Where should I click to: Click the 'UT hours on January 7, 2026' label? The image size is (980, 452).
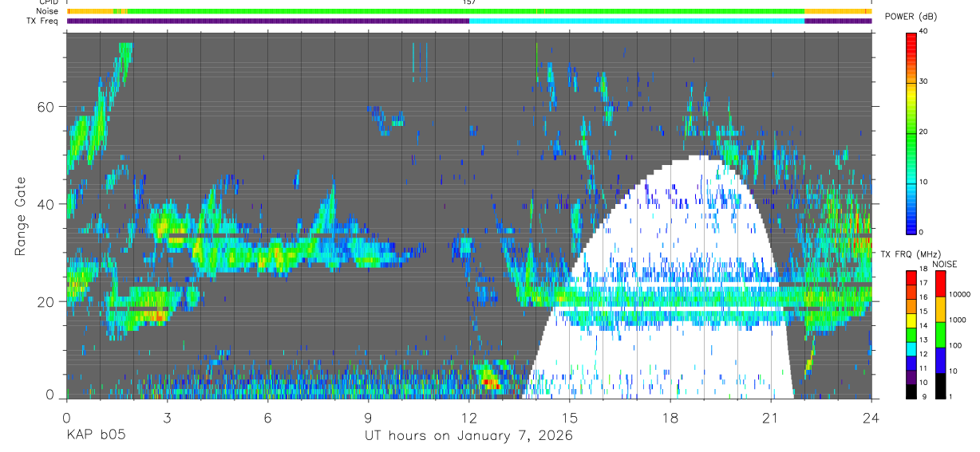click(x=468, y=436)
